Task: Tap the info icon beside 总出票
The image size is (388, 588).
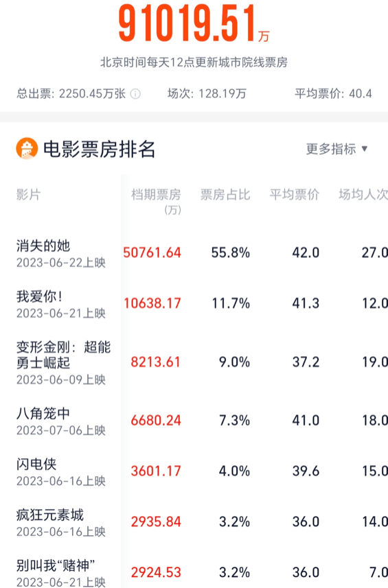Action: click(x=135, y=94)
